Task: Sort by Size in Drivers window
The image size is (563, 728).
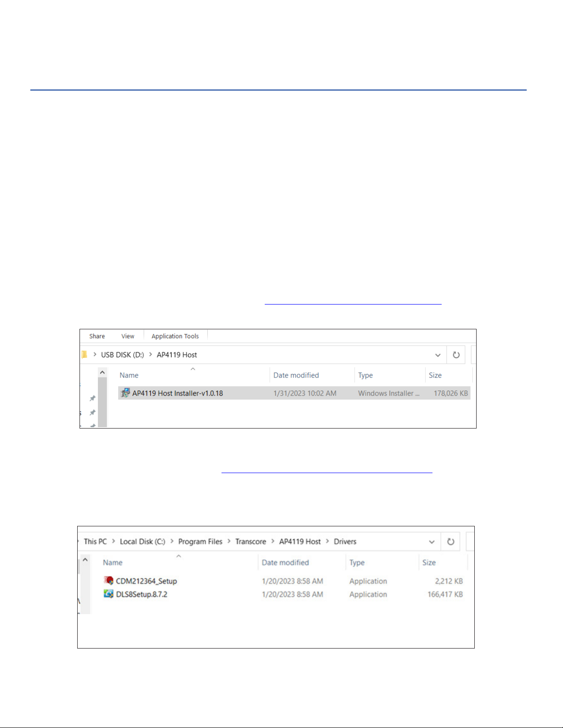Action: 429,563
